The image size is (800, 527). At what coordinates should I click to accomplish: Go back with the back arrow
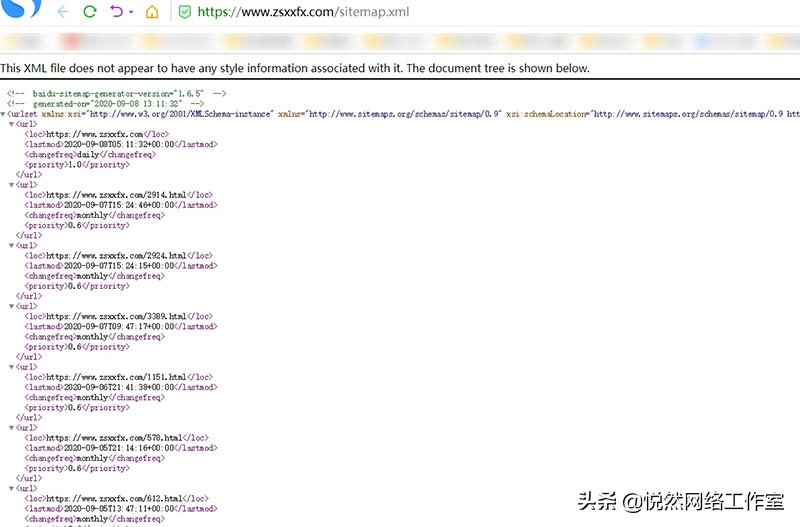(63, 13)
